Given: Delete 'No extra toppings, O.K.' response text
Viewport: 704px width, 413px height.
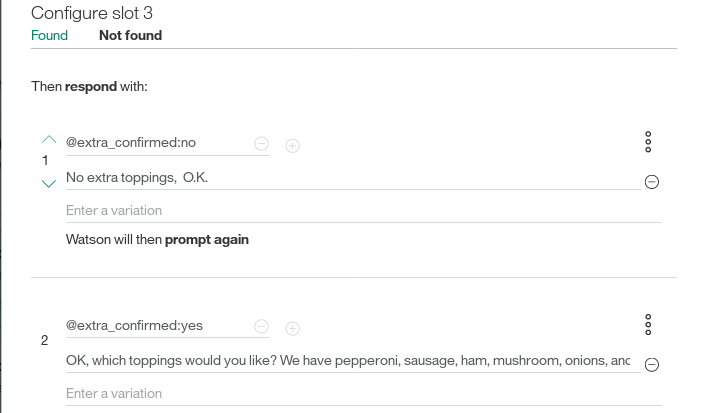Looking at the screenshot, I should [651, 182].
